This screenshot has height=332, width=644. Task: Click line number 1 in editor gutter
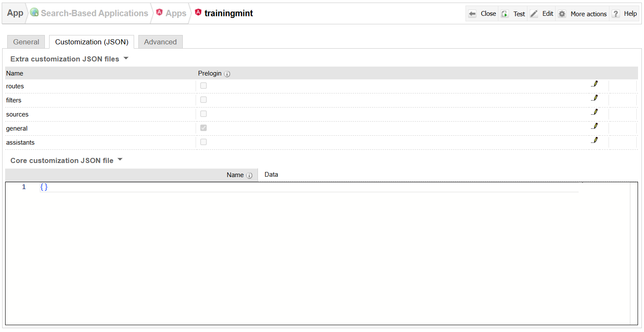pos(24,187)
